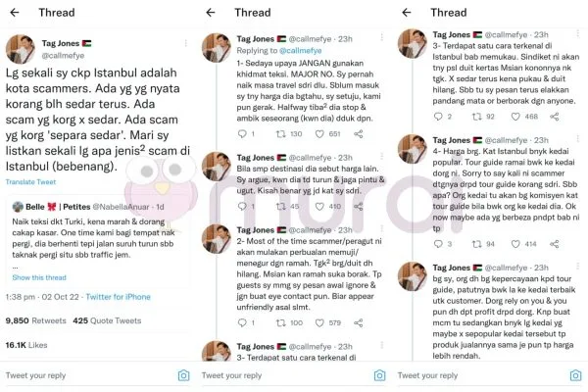Reply to the tweet with 468 likes
This screenshot has width=588, height=392.
click(438, 117)
